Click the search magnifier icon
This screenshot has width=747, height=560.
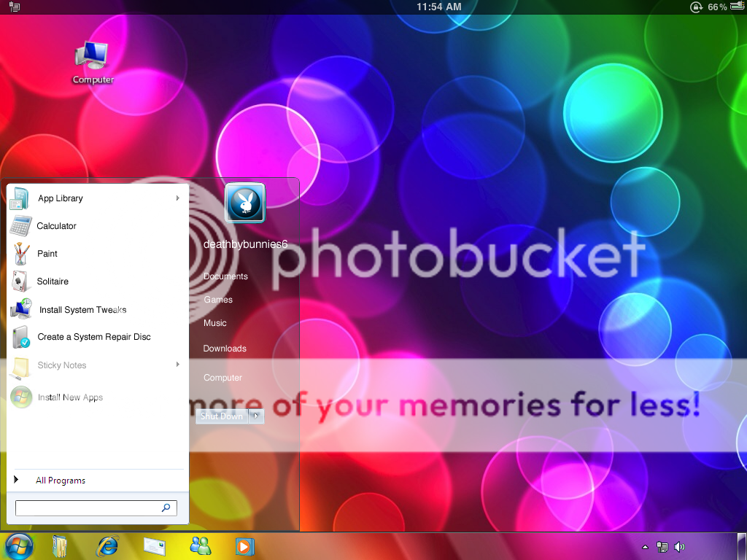pos(166,507)
